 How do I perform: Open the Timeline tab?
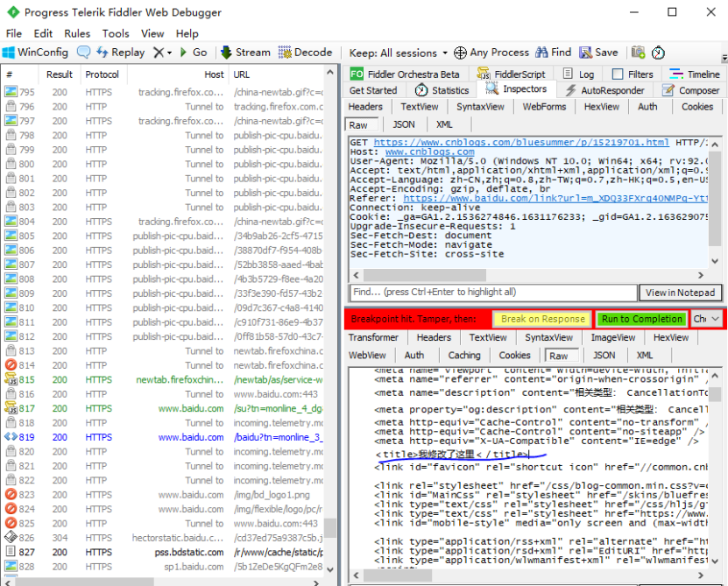pos(695,74)
